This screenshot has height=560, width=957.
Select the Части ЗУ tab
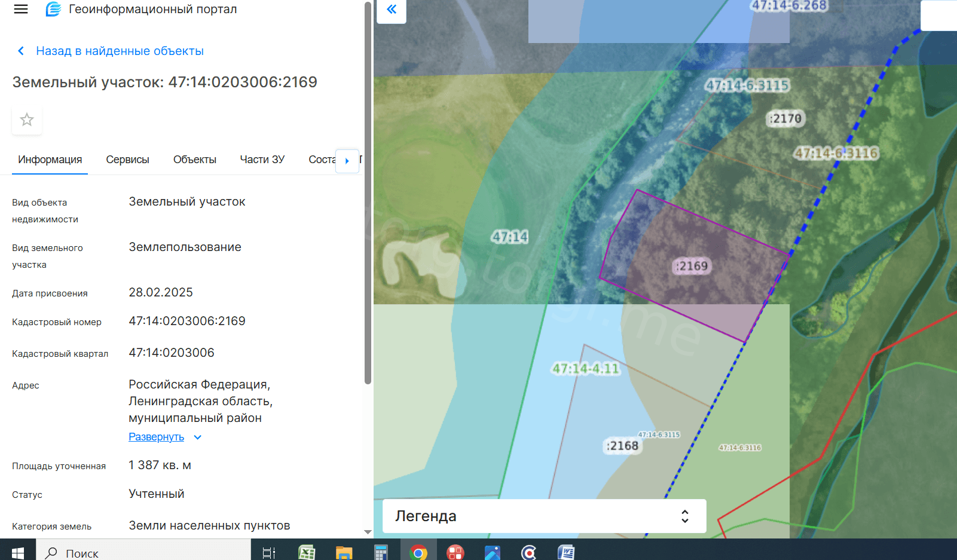(262, 160)
